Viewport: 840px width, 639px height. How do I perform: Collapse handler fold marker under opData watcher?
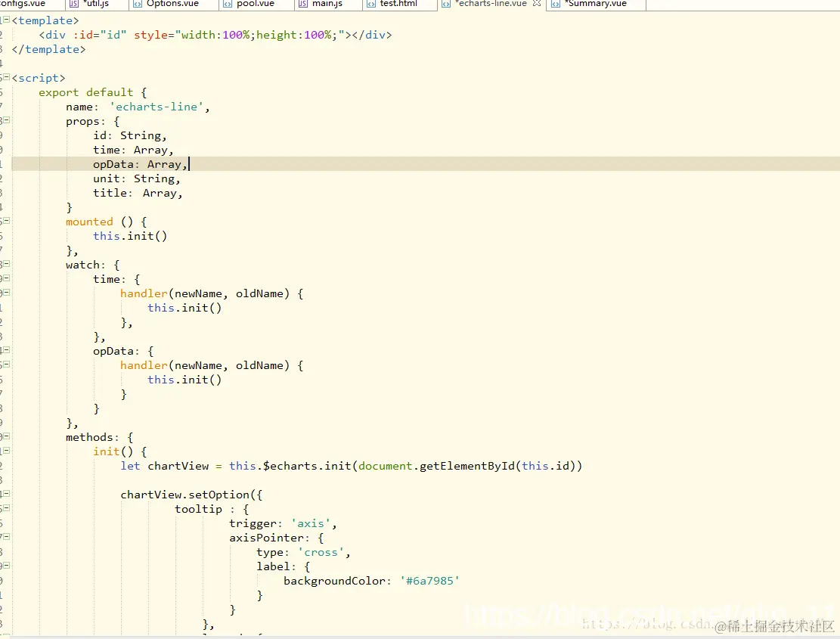[7, 364]
